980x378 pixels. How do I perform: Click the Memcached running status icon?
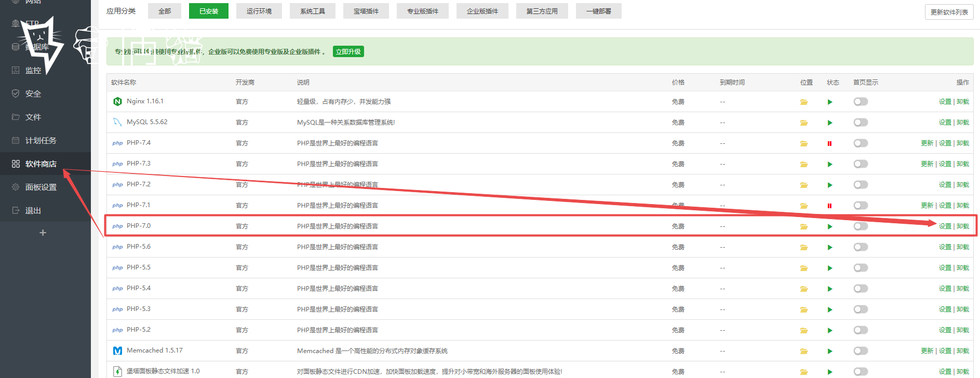pos(830,351)
